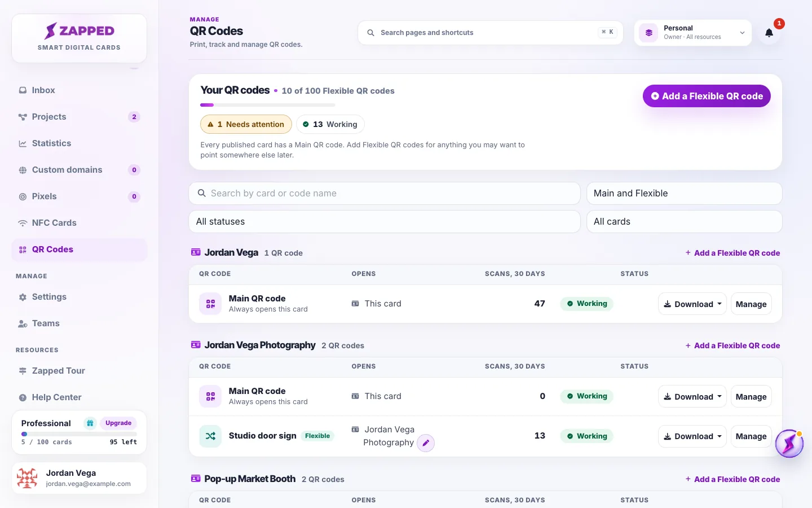Go to Projects in the sidebar
This screenshot has width=812, height=508.
tap(80, 117)
